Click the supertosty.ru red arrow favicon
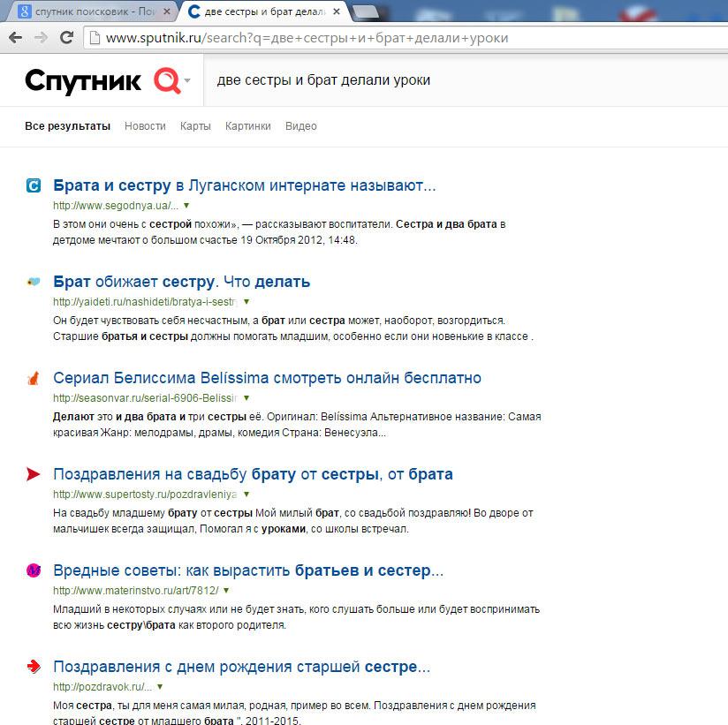Image resolution: width=728 pixels, height=725 pixels. coord(33,474)
